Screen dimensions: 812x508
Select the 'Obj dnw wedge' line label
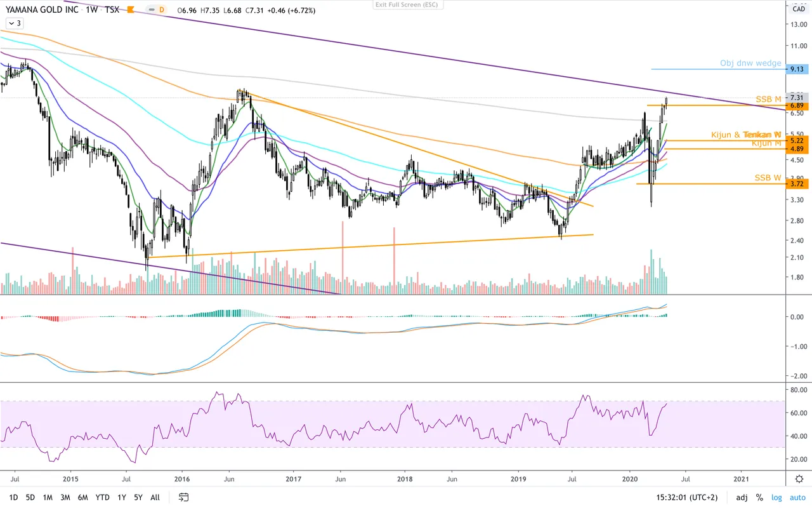750,63
